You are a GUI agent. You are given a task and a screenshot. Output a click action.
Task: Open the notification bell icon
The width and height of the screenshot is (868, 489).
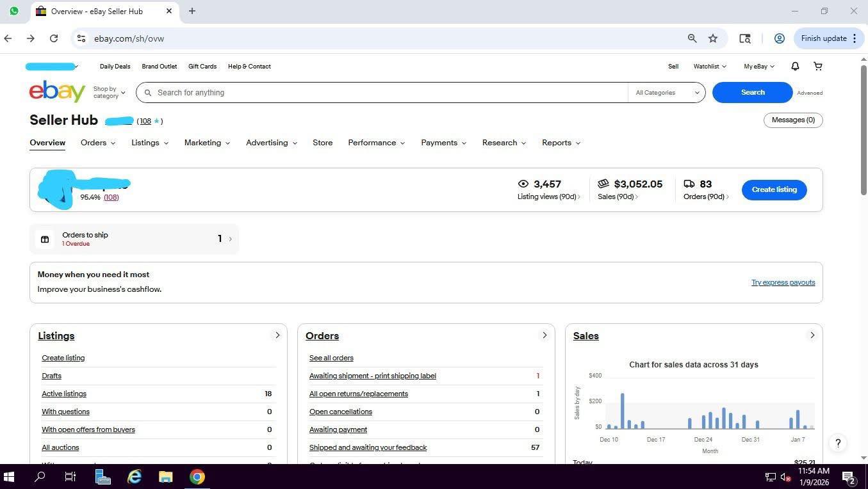[x=794, y=66]
